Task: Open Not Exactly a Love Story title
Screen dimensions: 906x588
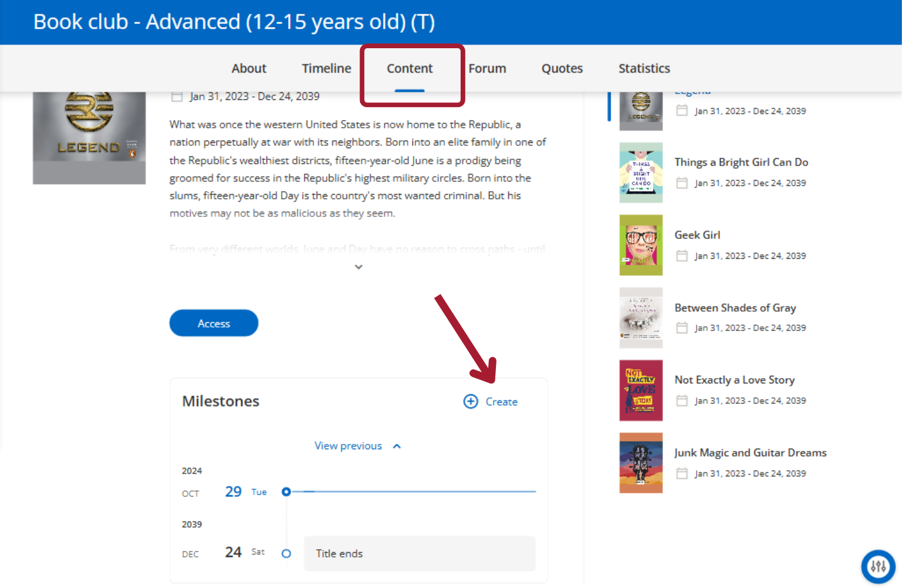Action: click(734, 380)
